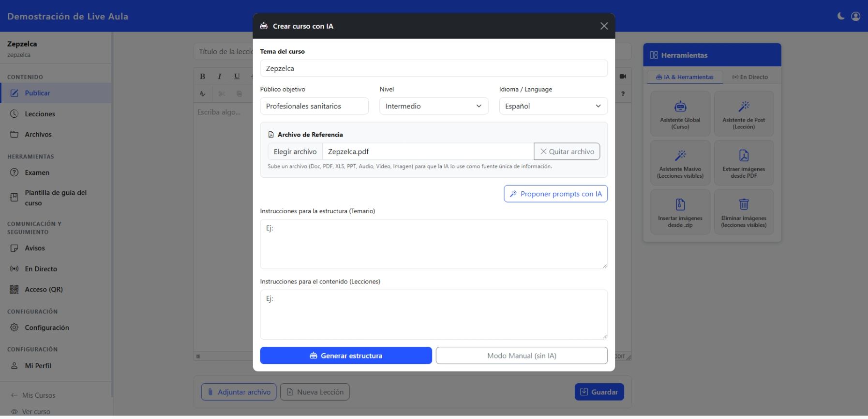Image resolution: width=868 pixels, height=419 pixels.
Task: Click the Público objetivo input field
Action: pos(314,106)
